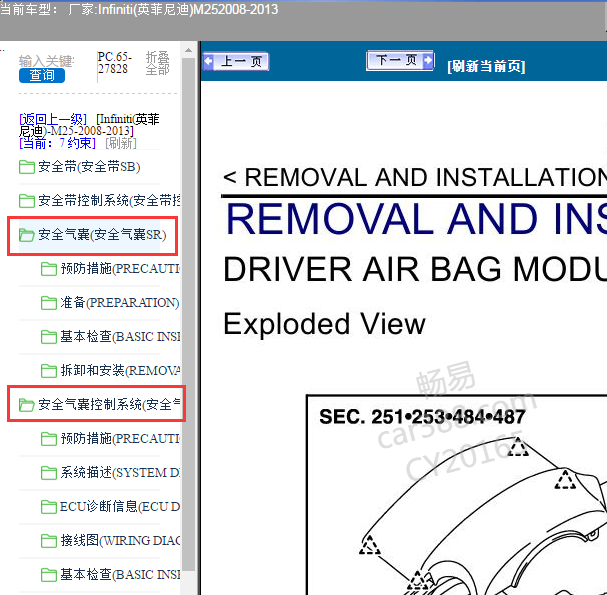Open 安全带(安全带SB) tree item
The height and width of the screenshot is (595, 607).
(x=89, y=167)
